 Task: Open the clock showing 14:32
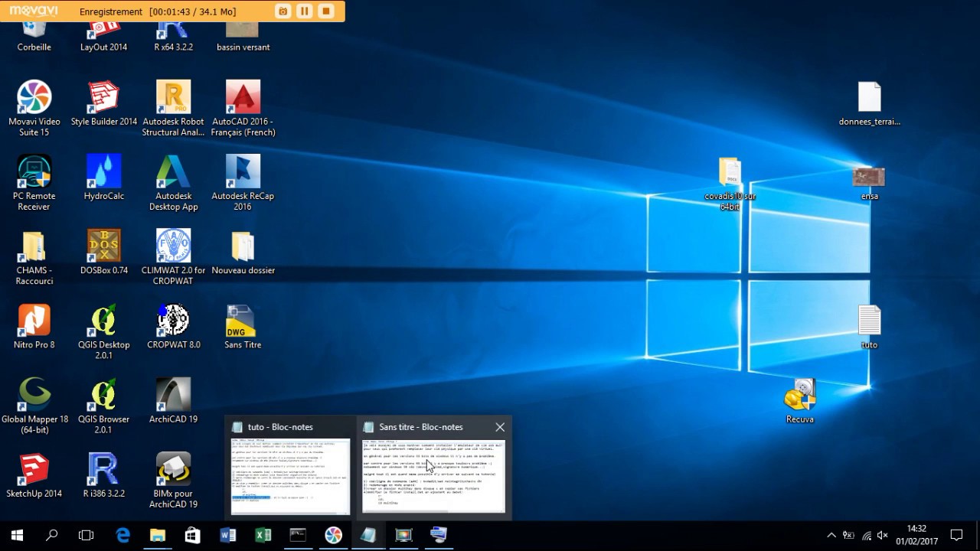click(916, 536)
